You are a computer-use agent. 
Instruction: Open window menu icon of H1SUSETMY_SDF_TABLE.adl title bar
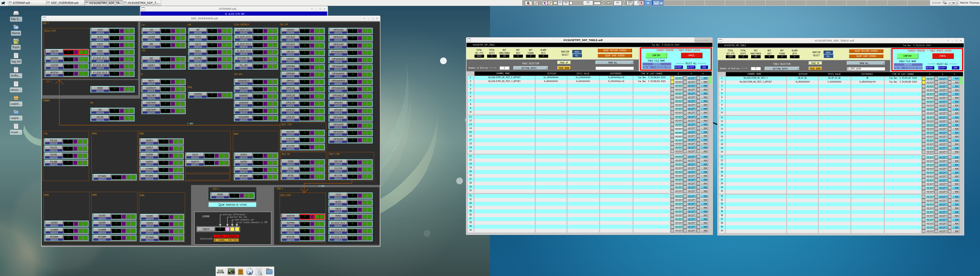click(x=469, y=40)
